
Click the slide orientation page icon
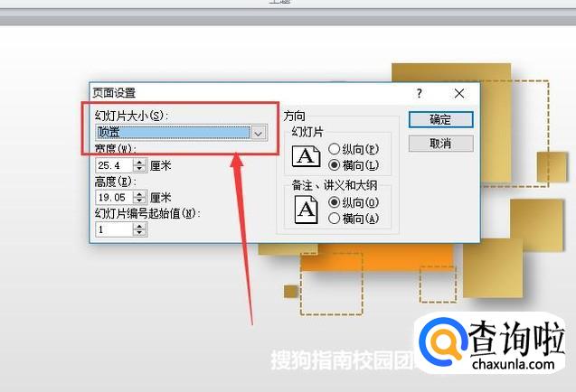[x=306, y=156]
